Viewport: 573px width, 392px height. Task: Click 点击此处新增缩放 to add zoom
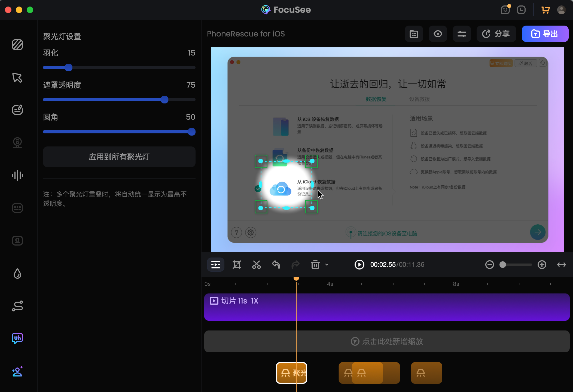(x=387, y=341)
